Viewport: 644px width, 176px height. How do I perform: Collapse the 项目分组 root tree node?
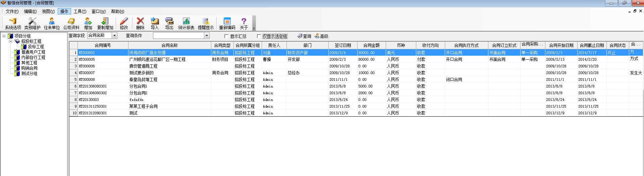click(4, 36)
